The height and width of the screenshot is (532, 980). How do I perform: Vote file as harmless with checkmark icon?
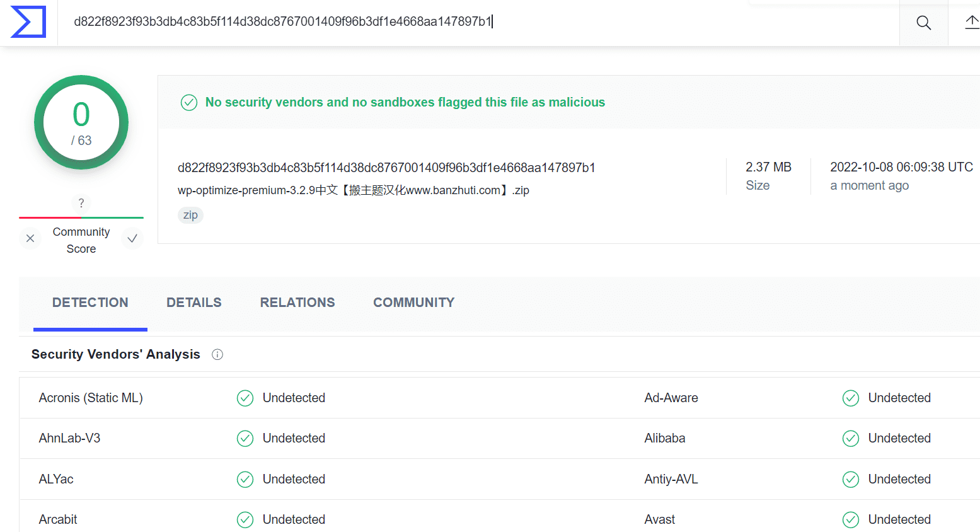click(132, 238)
